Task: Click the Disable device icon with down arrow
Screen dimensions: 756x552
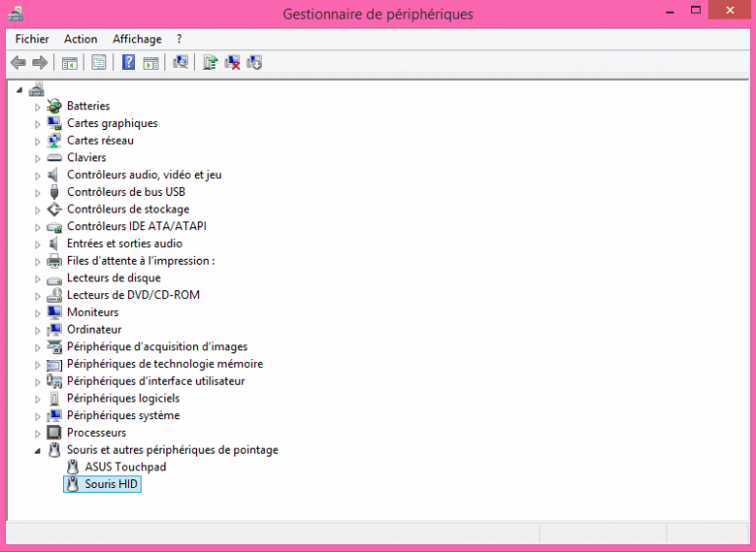Action: tap(255, 63)
